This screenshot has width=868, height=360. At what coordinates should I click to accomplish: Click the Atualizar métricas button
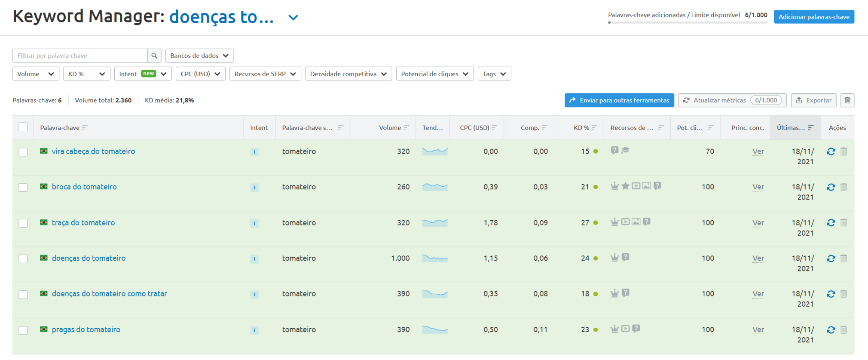tap(732, 100)
